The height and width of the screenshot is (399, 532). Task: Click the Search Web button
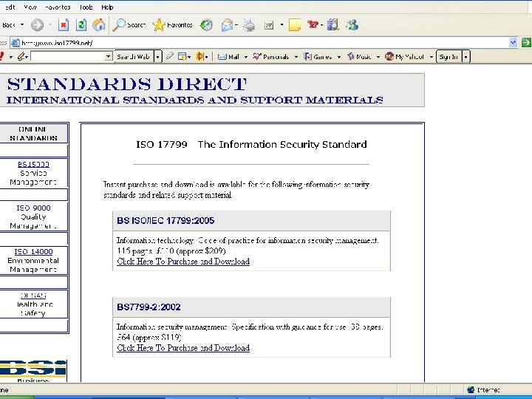[133, 57]
